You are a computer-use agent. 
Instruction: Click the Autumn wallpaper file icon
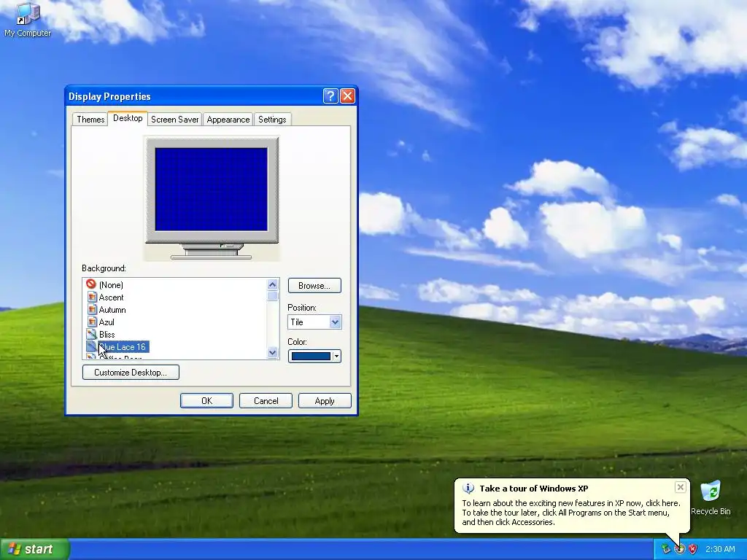pyautogui.click(x=92, y=309)
